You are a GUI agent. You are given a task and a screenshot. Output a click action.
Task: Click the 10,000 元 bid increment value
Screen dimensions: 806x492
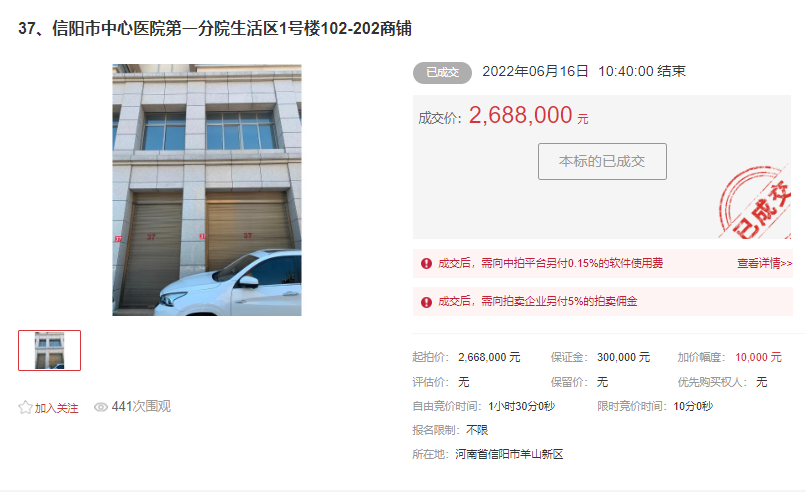coord(758,357)
